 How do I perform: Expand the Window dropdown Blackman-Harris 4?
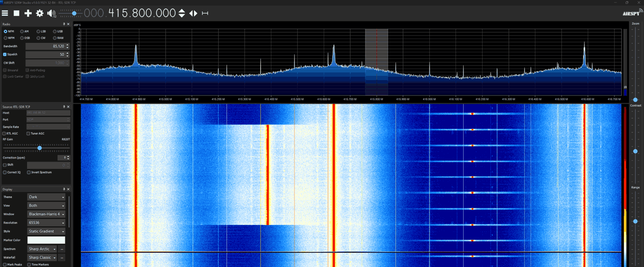click(46, 214)
